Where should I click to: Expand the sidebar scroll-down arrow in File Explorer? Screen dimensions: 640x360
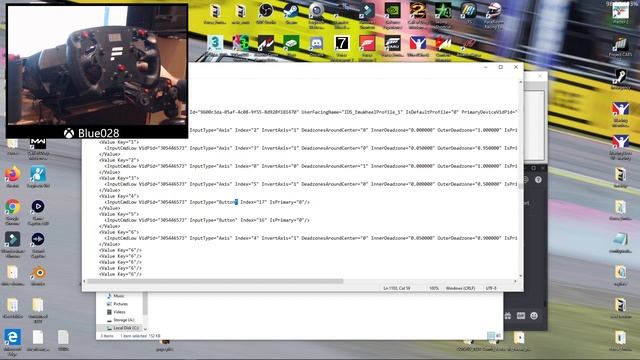(x=145, y=329)
